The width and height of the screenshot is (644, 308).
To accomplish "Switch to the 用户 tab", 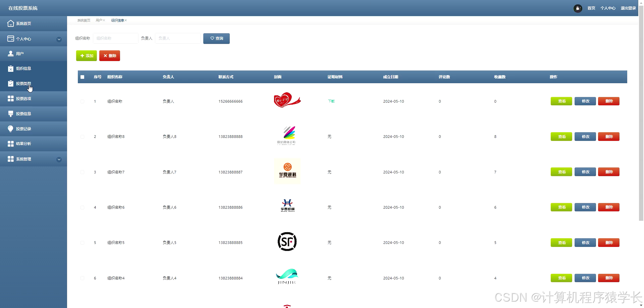I will pos(99,20).
